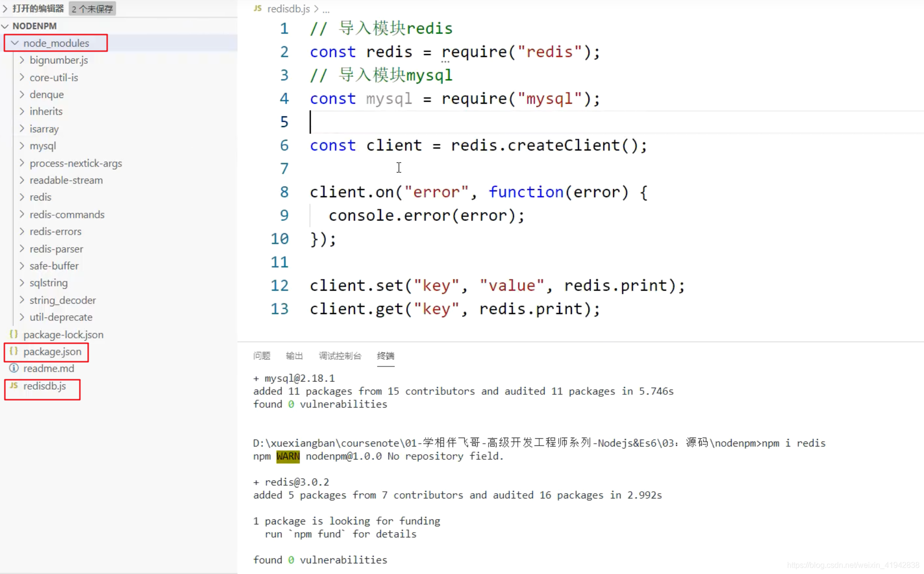This screenshot has width=924, height=574.
Task: Expand the mysql folder chevron
Action: tap(22, 146)
